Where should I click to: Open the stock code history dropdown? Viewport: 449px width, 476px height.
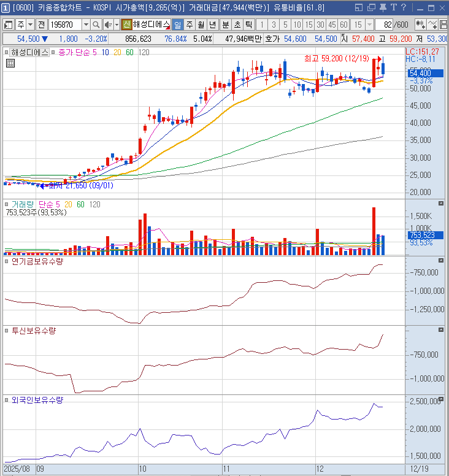pyautogui.click(x=85, y=25)
